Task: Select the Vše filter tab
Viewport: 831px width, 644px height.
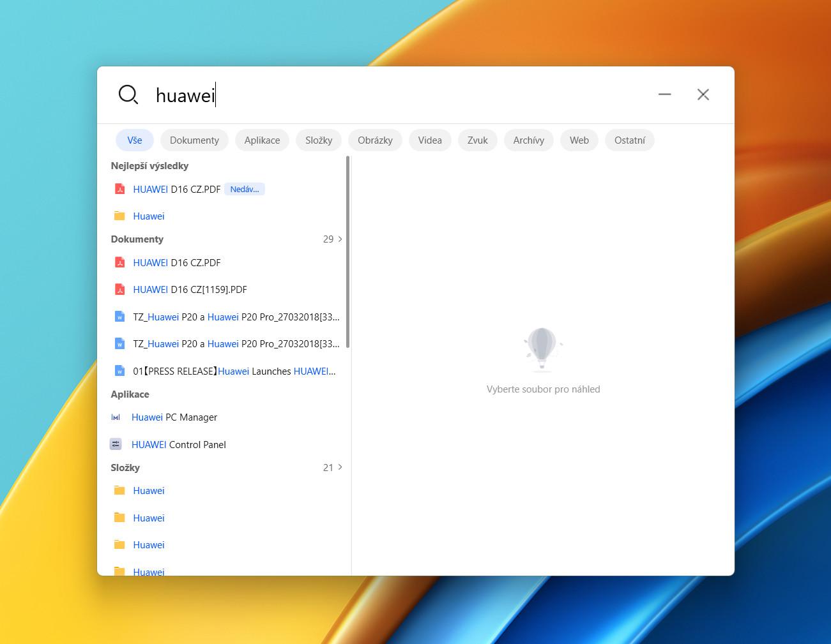Action: pyautogui.click(x=135, y=140)
